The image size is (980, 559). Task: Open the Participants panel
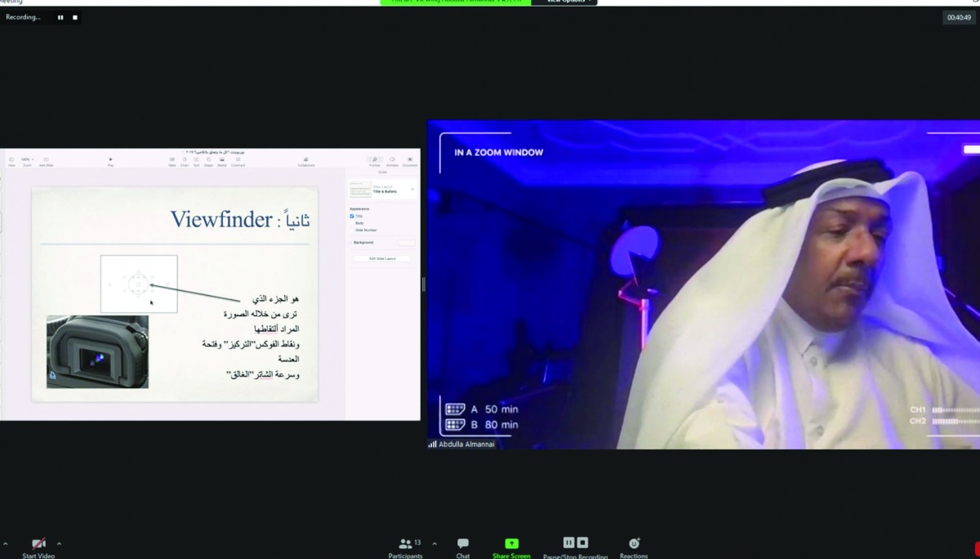405,543
